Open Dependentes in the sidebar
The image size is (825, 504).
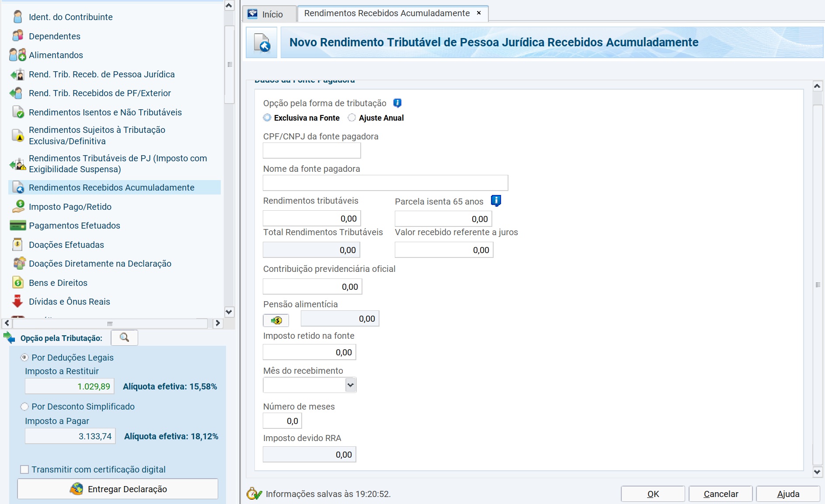pos(55,36)
